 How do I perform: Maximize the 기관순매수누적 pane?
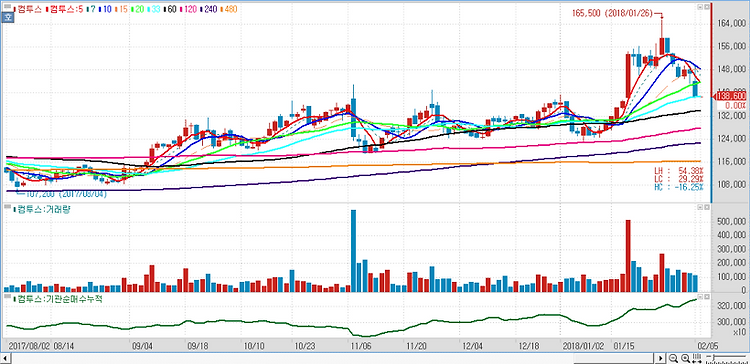(706, 297)
